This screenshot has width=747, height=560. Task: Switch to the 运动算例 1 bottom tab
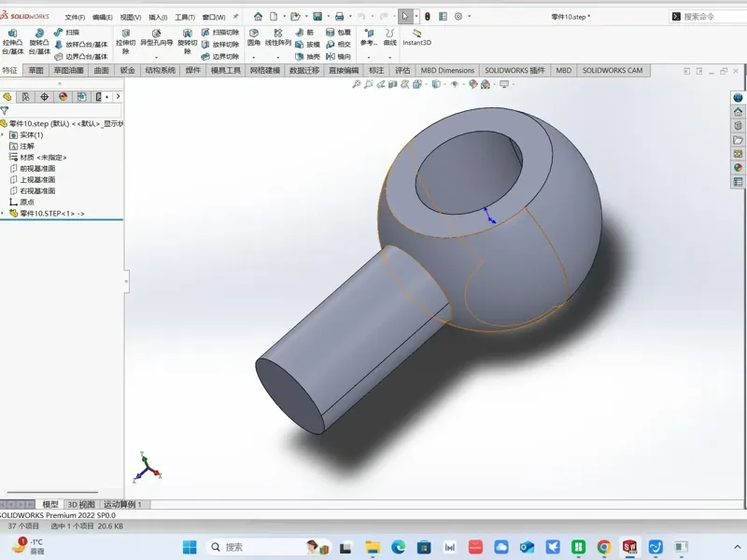point(123,504)
